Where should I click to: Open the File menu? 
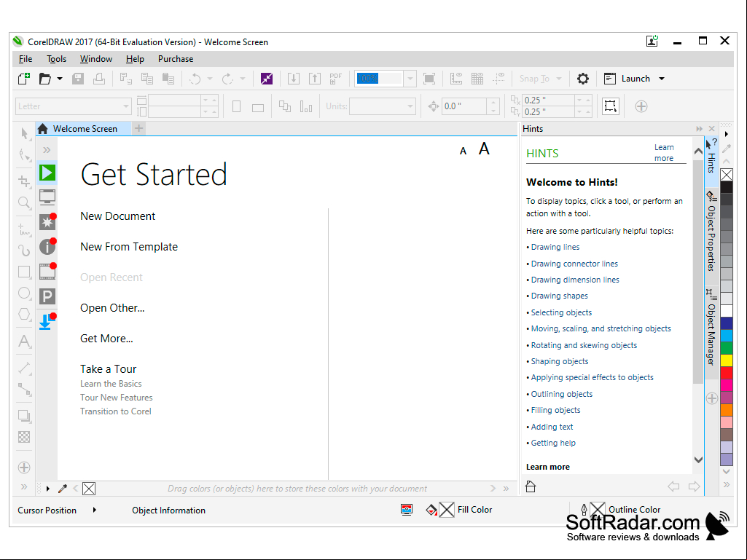click(x=26, y=59)
